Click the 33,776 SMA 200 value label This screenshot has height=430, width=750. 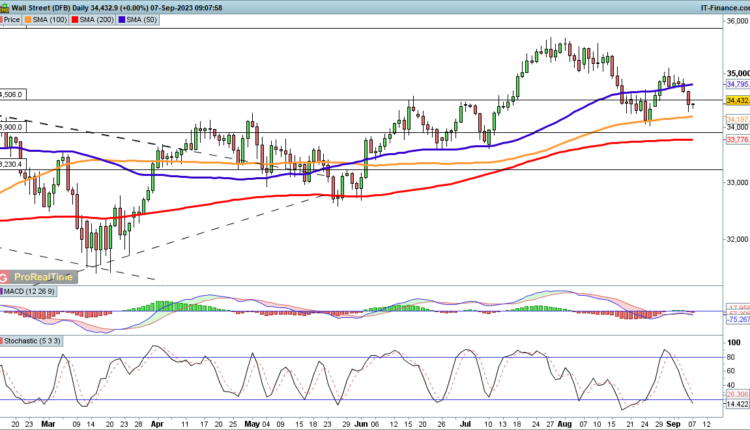pyautogui.click(x=737, y=140)
